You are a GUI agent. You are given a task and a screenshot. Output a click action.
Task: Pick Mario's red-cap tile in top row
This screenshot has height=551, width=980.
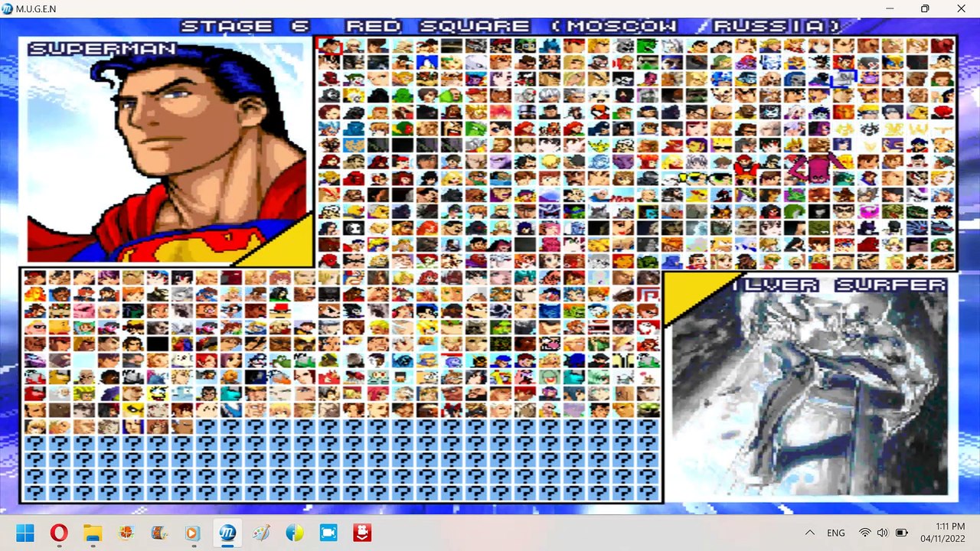click(x=501, y=46)
